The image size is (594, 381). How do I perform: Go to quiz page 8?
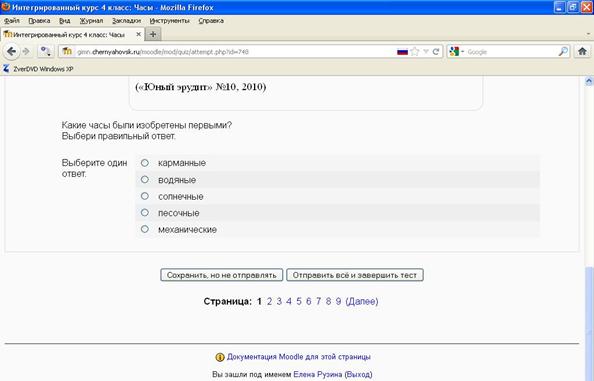click(328, 301)
